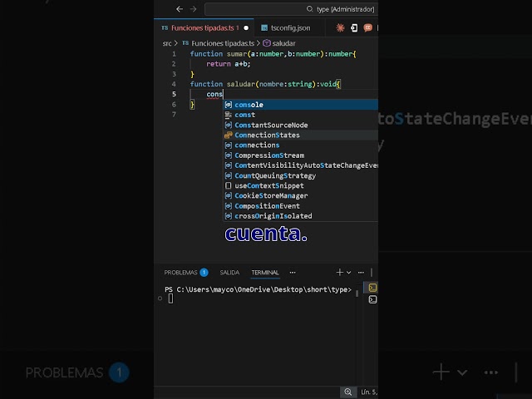Screen dimensions: 532x399
Task: Click the Lín. 5 cursor position indicator
Action: [369, 392]
